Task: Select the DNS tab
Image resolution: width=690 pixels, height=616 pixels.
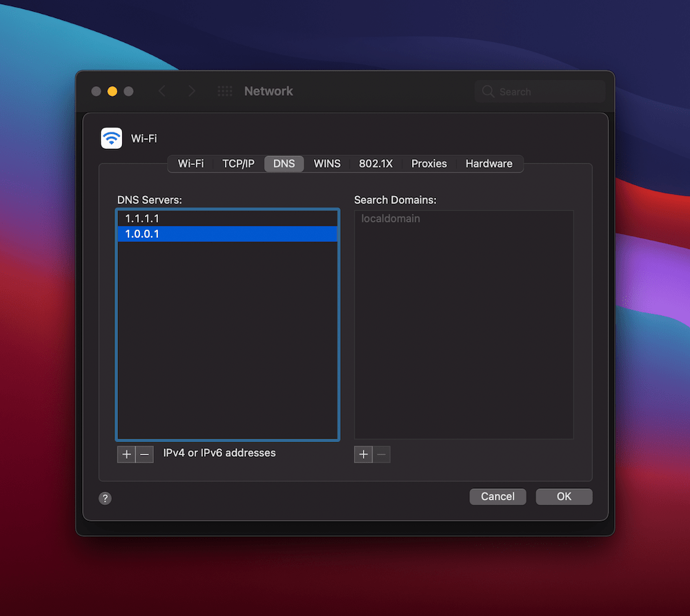Action: (284, 163)
